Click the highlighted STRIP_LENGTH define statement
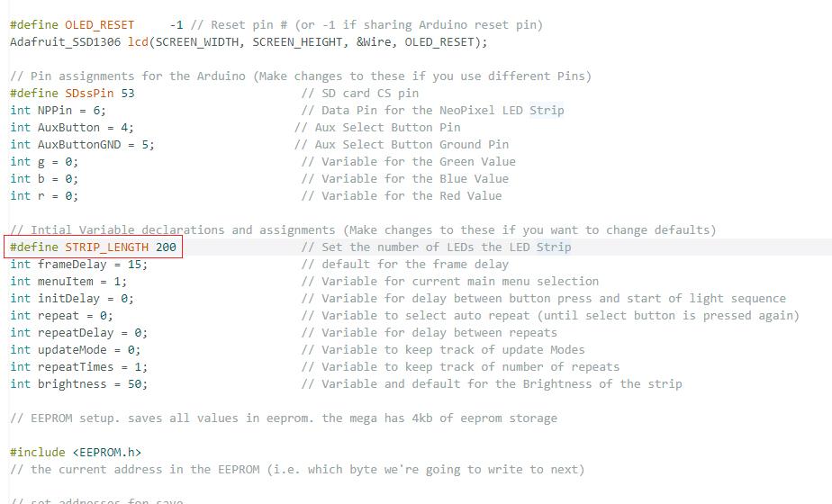The image size is (832, 504). click(x=94, y=247)
